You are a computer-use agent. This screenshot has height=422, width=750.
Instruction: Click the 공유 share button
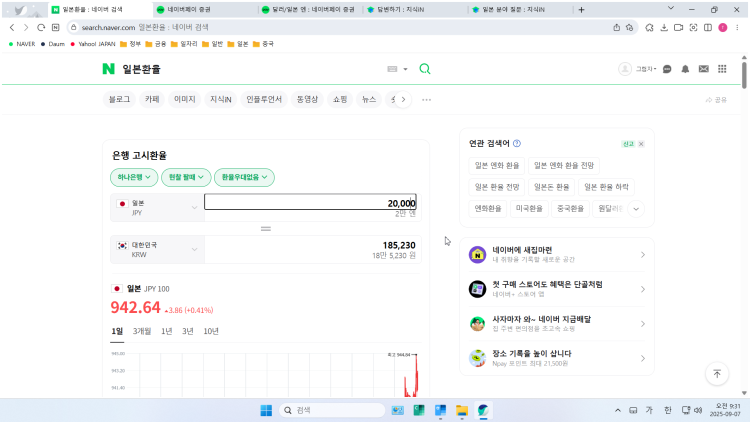pyautogui.click(x=716, y=100)
